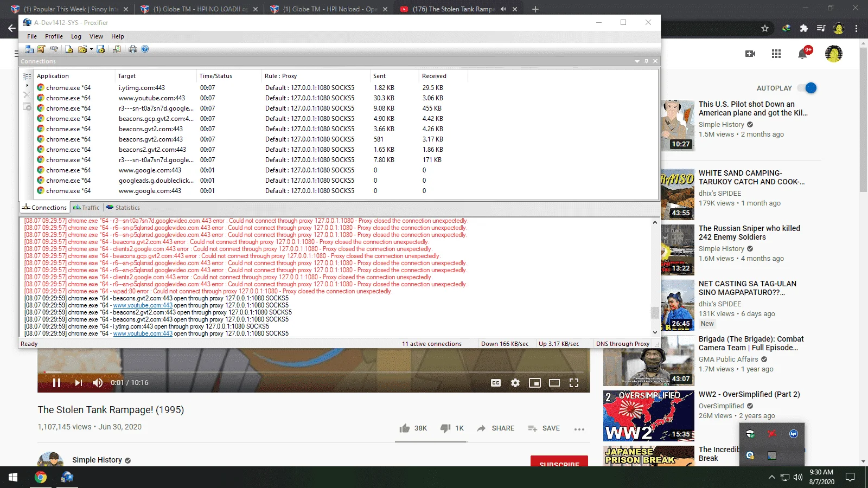The height and width of the screenshot is (488, 868).
Task: Mute the YouTube video volume
Action: pos(98,383)
